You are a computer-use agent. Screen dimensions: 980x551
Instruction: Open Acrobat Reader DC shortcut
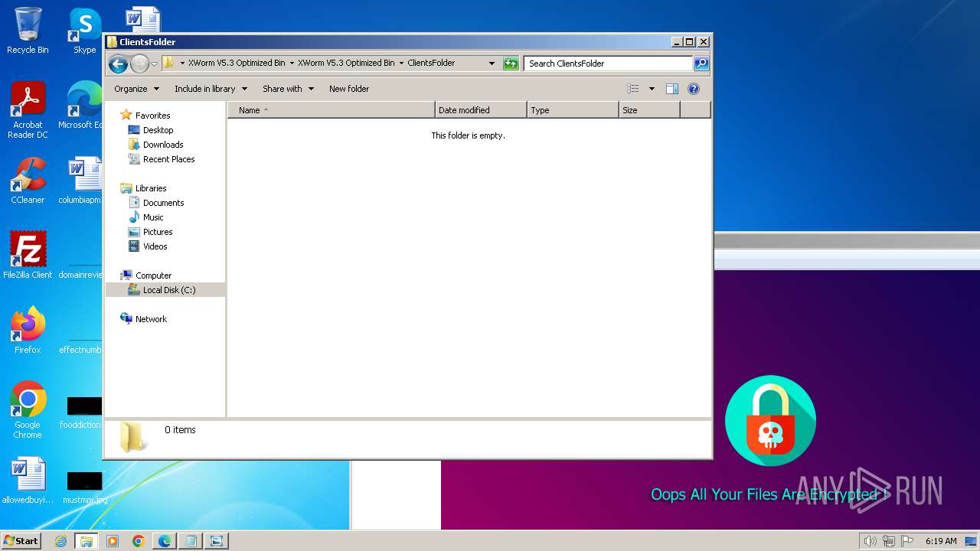pos(28,110)
